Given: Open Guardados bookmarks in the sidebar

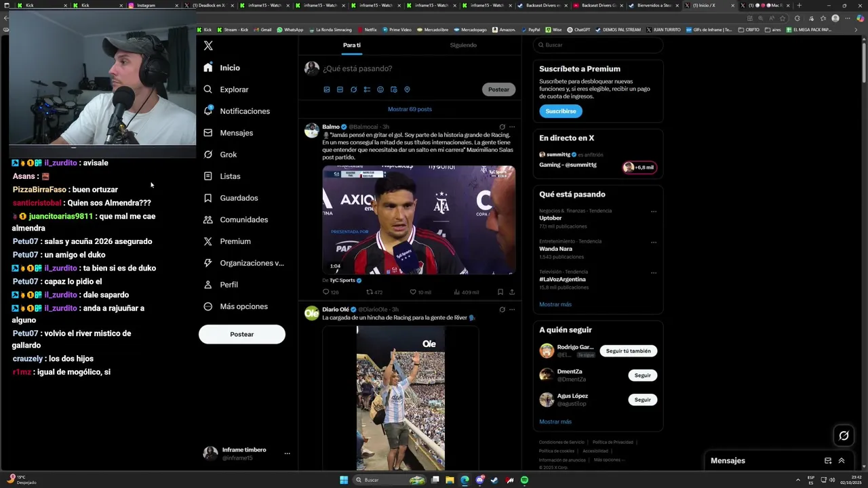Looking at the screenshot, I should pos(231,198).
